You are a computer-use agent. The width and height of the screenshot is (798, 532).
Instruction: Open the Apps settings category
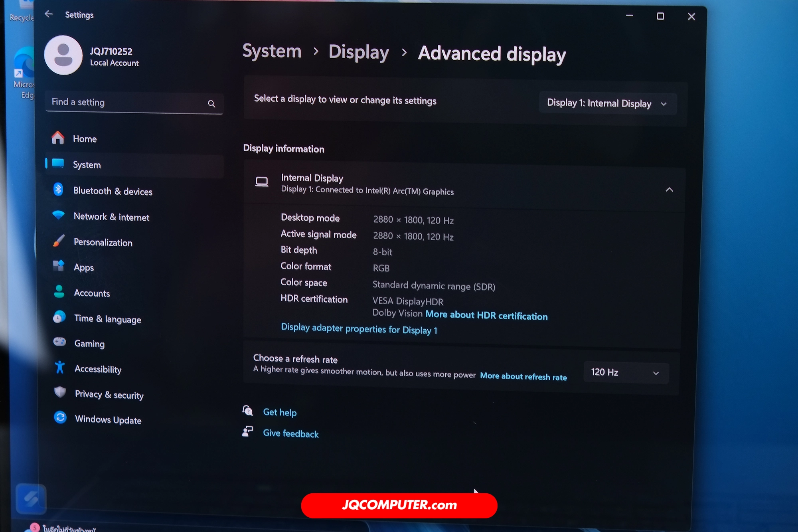coord(84,267)
